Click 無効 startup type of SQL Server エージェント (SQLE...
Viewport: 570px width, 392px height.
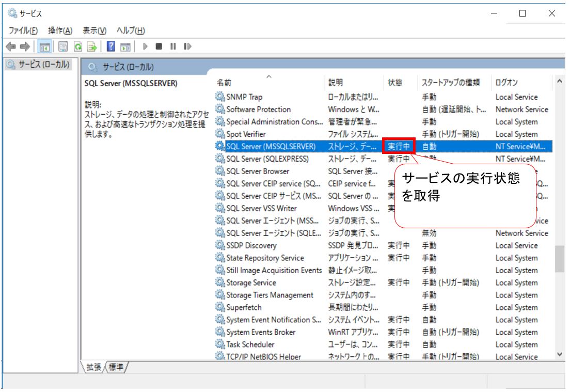[429, 233]
